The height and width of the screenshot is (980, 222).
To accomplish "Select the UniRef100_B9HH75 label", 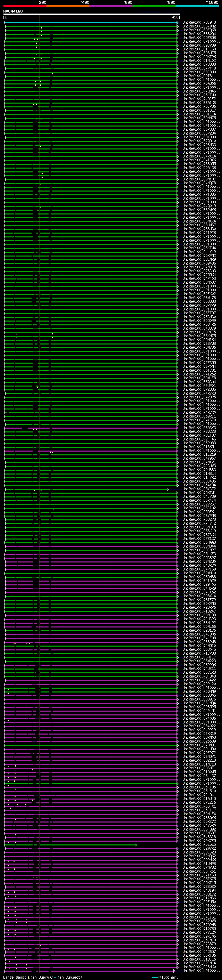I will coord(199,118).
